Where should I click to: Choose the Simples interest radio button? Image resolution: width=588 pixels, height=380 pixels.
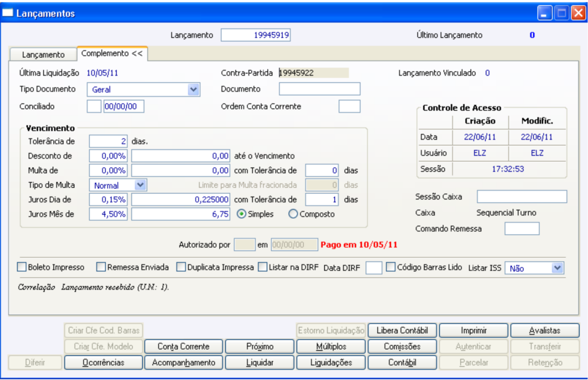pos(241,214)
